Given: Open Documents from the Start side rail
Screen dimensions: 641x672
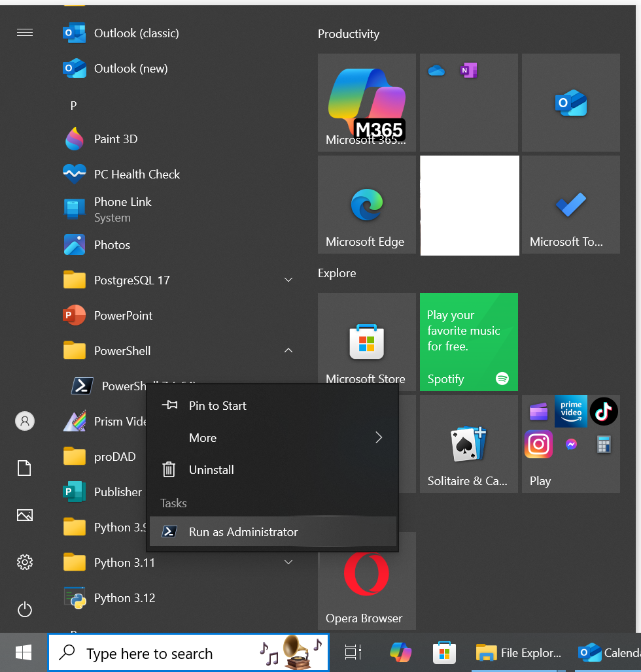Looking at the screenshot, I should (24, 468).
